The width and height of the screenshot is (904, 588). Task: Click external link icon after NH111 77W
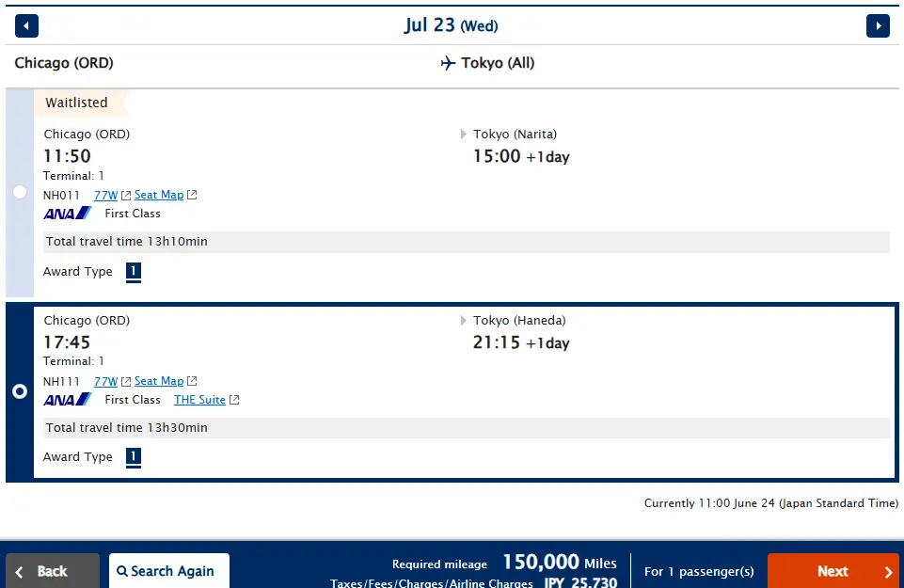(126, 382)
